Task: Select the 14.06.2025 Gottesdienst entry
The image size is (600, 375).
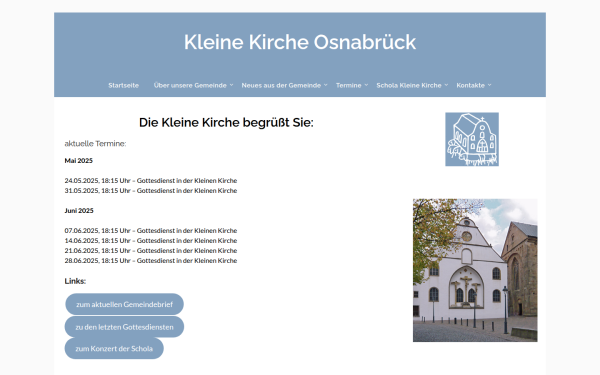Action: pyautogui.click(x=151, y=241)
